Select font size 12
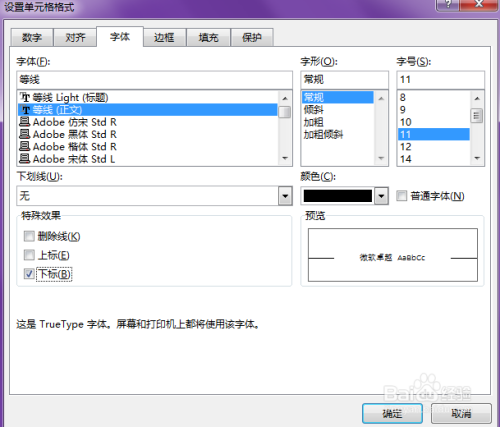The width and height of the screenshot is (500, 427). (434, 147)
